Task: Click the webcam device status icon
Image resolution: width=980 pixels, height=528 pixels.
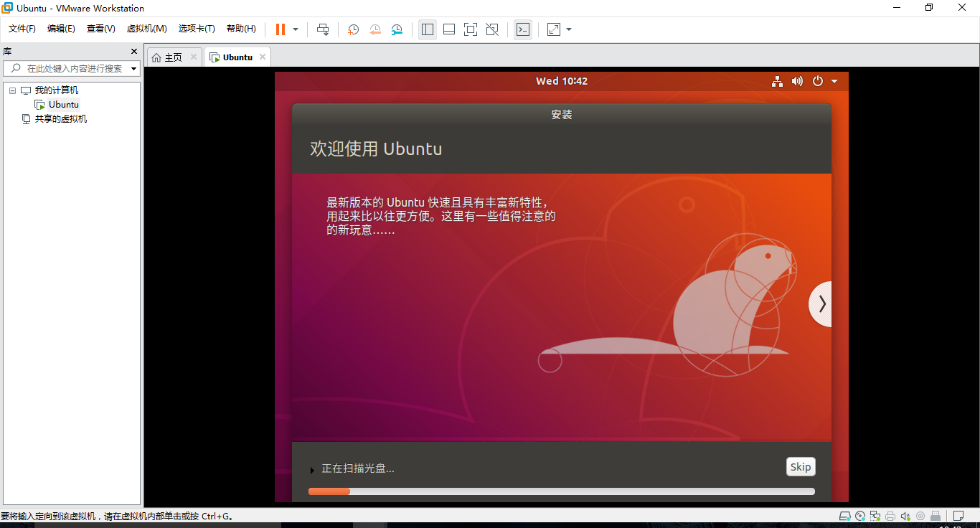Action: pos(920,516)
